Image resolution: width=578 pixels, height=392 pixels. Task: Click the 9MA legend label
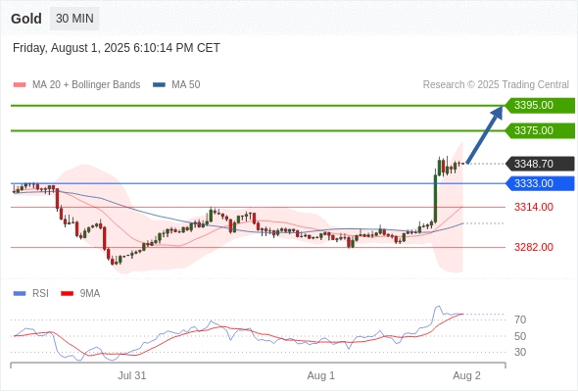pos(90,294)
